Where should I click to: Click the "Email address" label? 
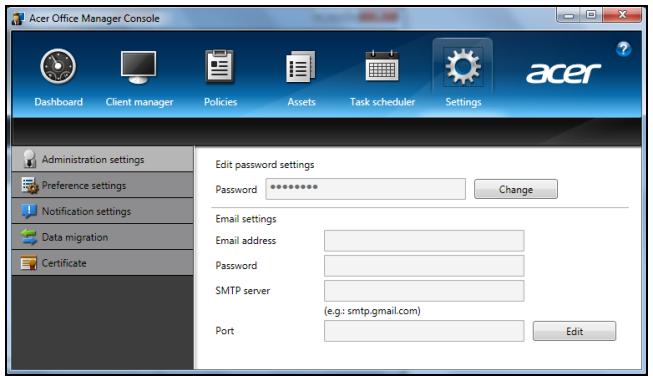pyautogui.click(x=245, y=241)
